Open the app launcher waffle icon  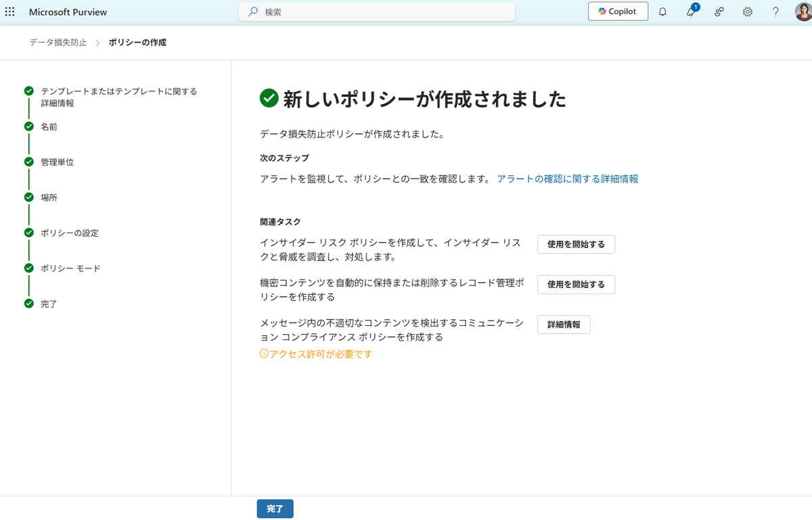click(10, 12)
